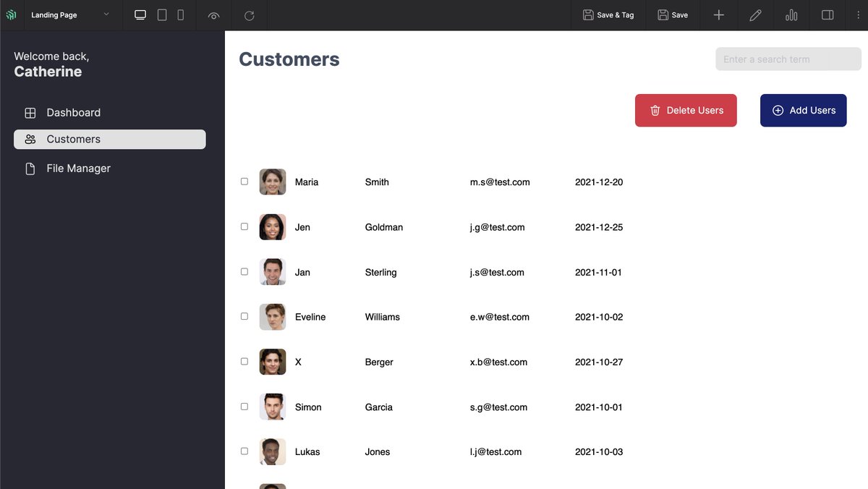Click Save & Tag button

(x=608, y=14)
